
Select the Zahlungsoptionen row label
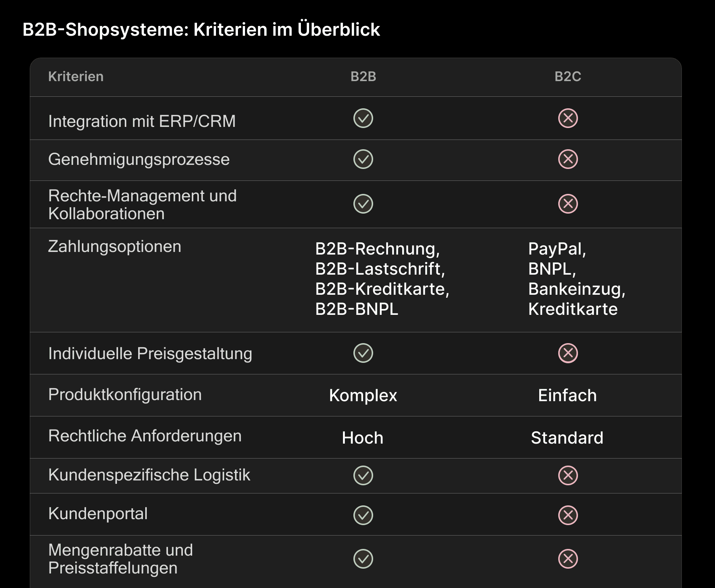[115, 247]
